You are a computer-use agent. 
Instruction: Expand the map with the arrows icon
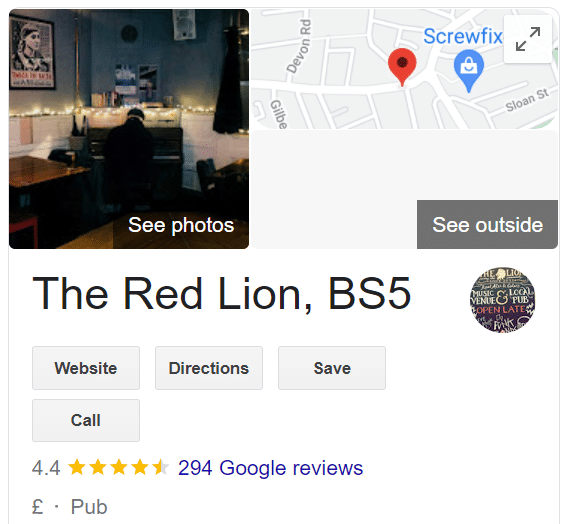coord(528,39)
